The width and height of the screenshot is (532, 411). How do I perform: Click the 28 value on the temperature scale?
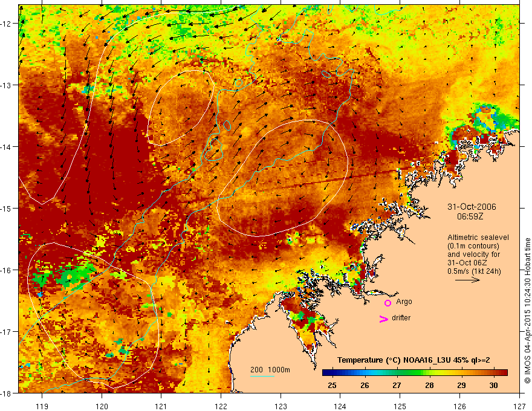click(429, 385)
